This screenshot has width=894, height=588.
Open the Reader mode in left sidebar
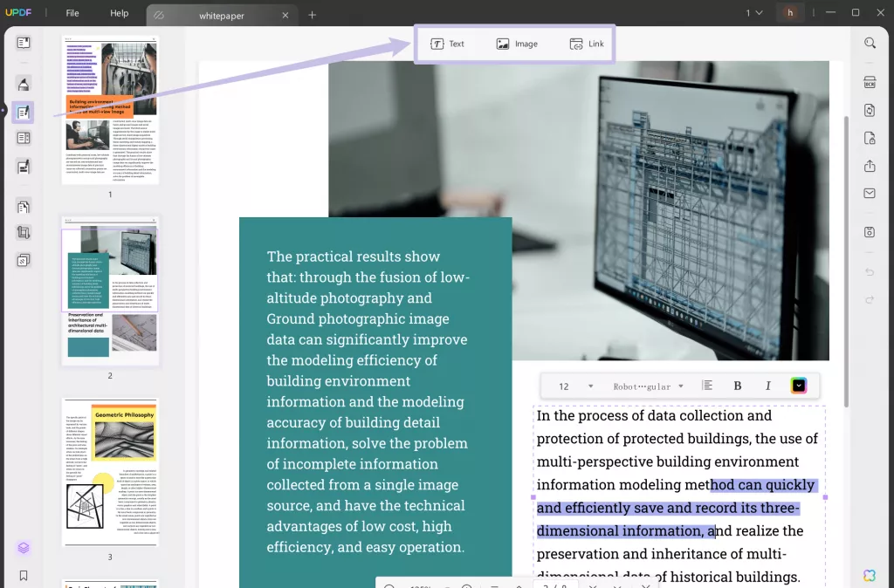[24, 44]
